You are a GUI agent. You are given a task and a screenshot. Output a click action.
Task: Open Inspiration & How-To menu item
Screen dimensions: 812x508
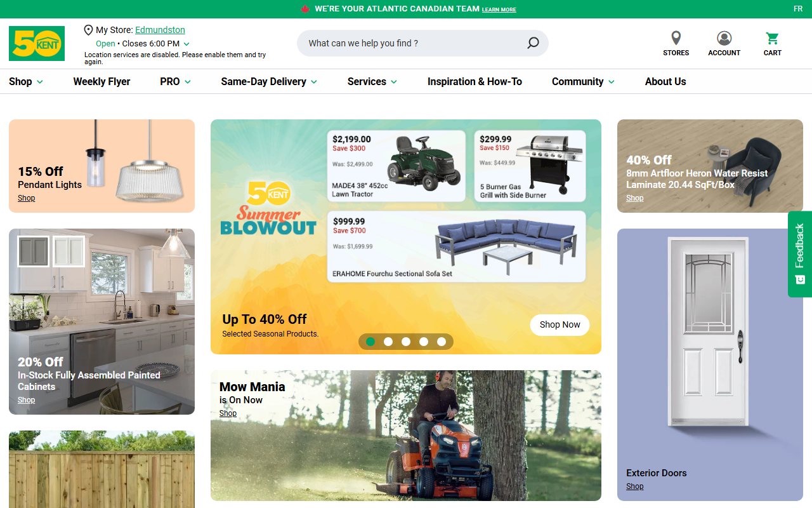(x=475, y=81)
